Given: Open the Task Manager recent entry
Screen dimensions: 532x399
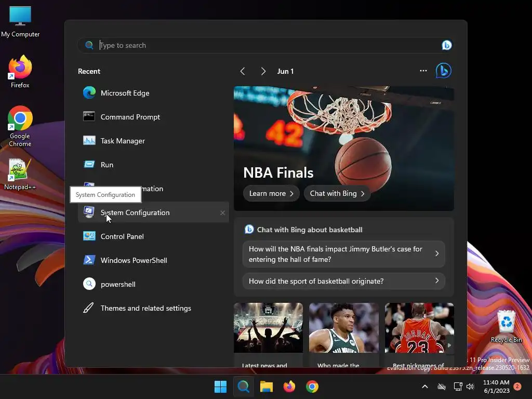Looking at the screenshot, I should coord(153,141).
